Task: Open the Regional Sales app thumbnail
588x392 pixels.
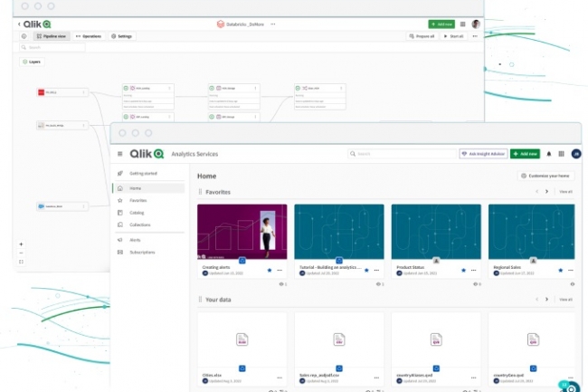Action: 531,232
